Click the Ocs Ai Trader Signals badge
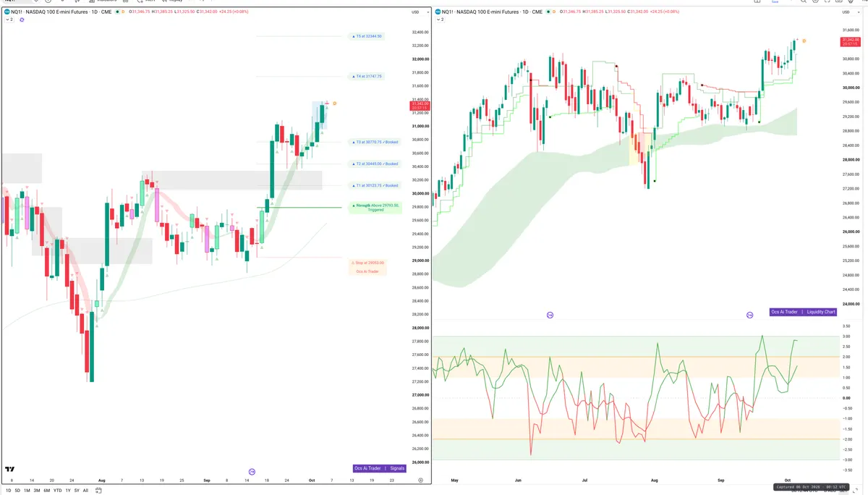 (x=380, y=468)
